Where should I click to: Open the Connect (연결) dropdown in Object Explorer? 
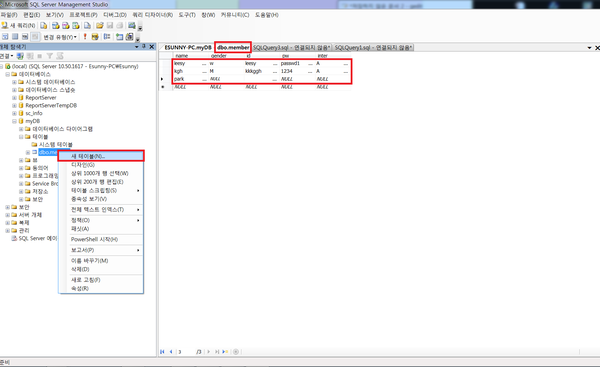tap(7, 56)
